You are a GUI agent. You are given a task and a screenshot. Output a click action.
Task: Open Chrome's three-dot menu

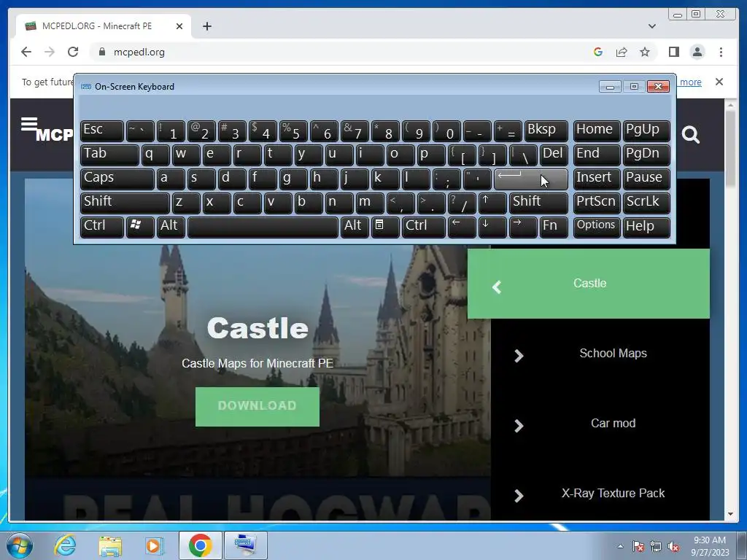click(721, 52)
